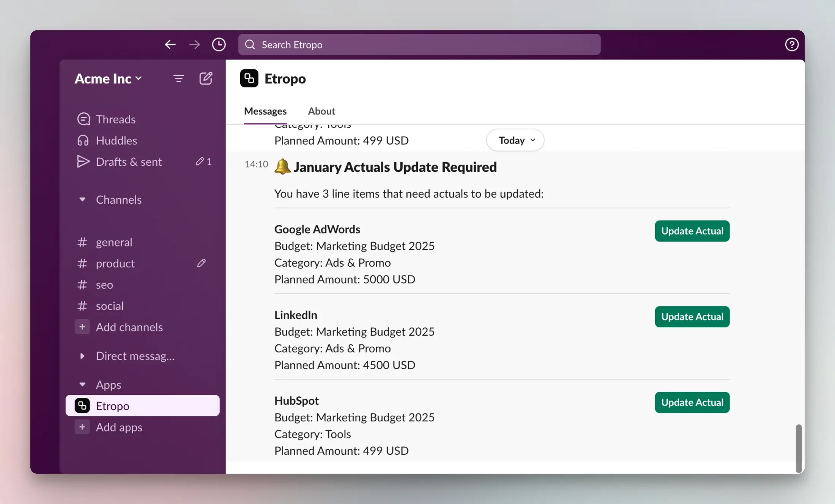
Task: Update Actual for LinkedIn
Action: pos(692,317)
